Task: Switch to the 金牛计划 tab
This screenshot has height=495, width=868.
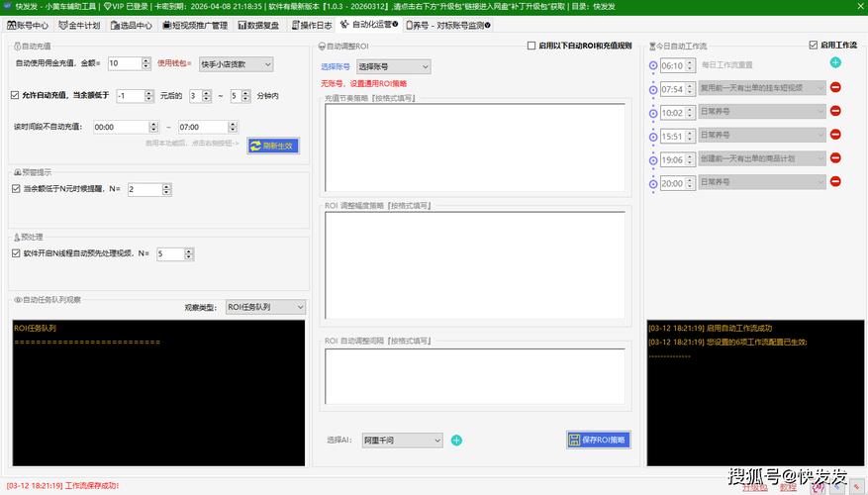Action: tap(79, 24)
